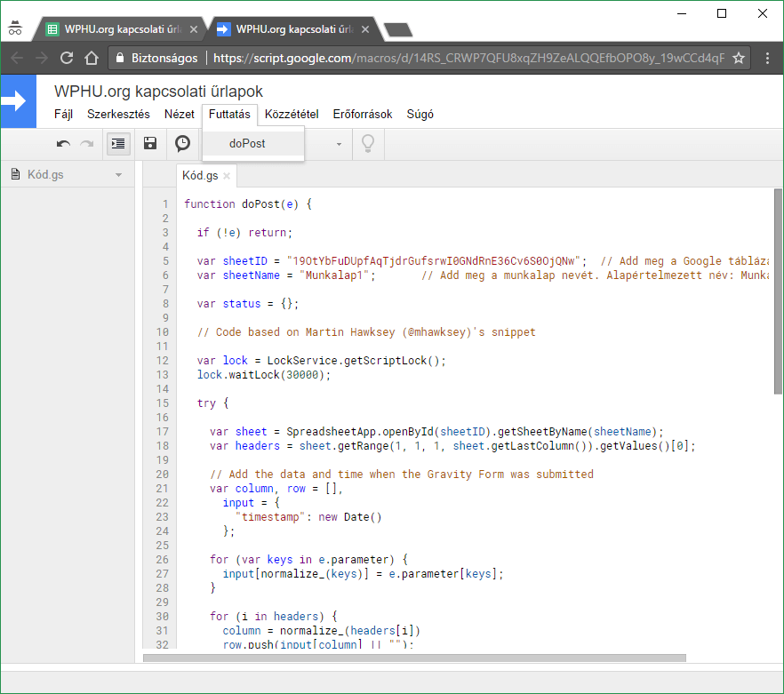The height and width of the screenshot is (694, 784).
Task: Rename project by clicking its title
Action: 158,92
